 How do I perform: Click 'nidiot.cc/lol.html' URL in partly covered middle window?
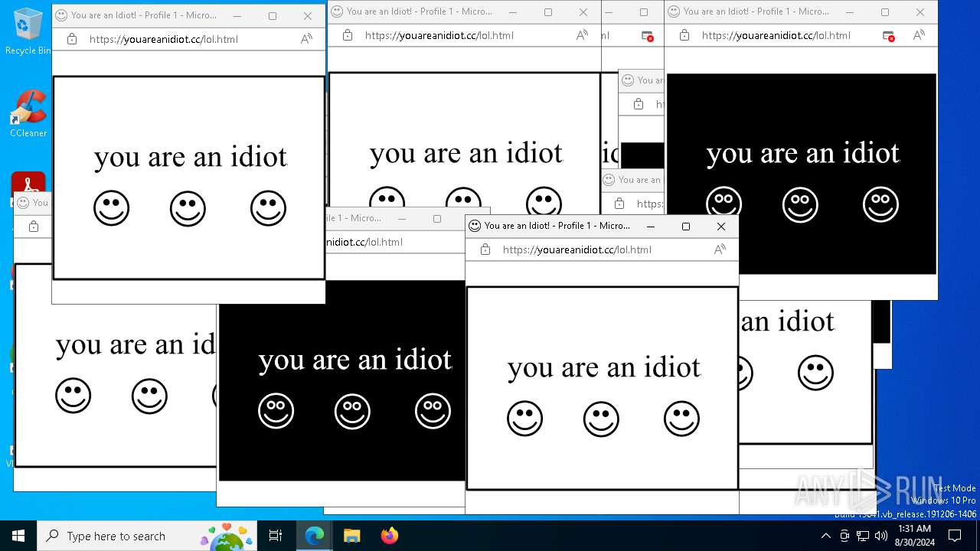coord(364,242)
